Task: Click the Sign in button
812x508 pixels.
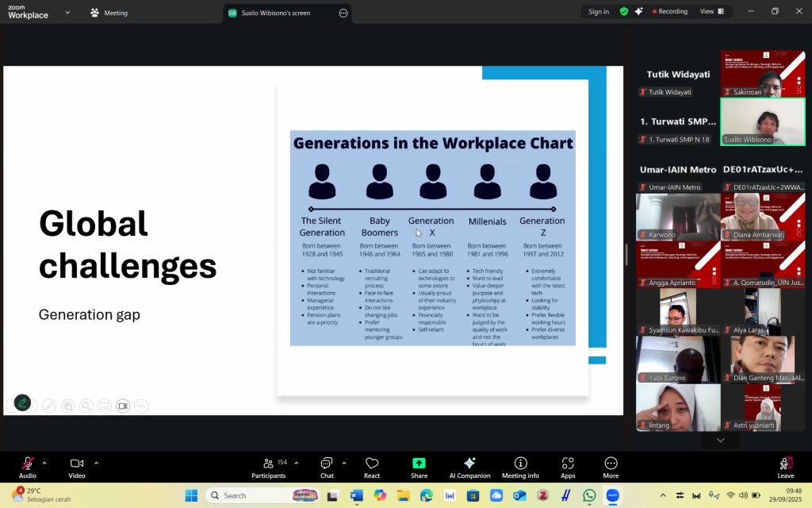Action: (599, 12)
